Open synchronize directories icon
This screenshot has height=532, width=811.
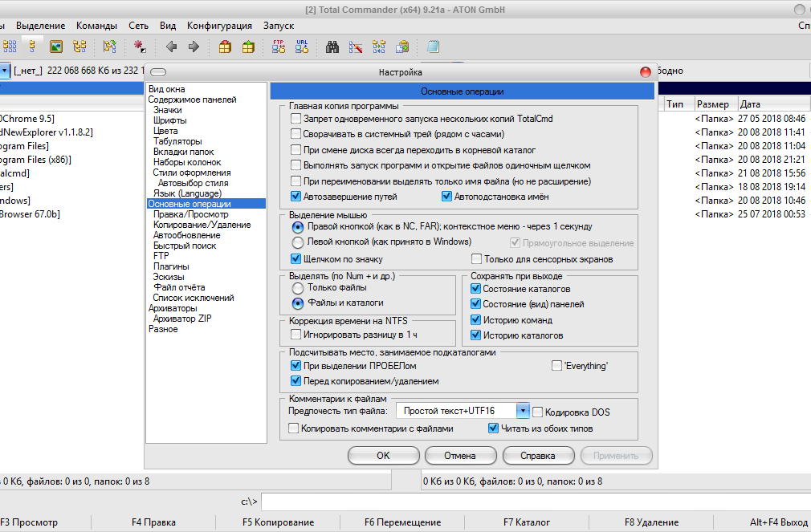[x=379, y=47]
